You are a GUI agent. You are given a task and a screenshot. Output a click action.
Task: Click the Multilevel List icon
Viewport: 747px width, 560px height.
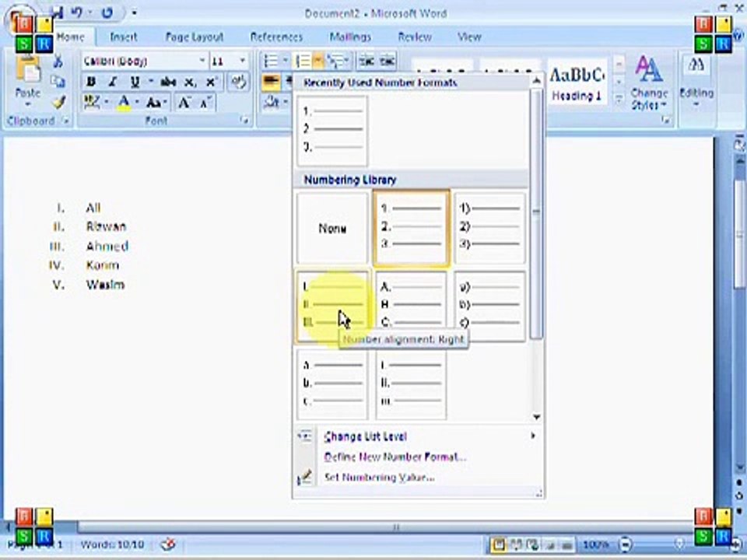pos(336,61)
